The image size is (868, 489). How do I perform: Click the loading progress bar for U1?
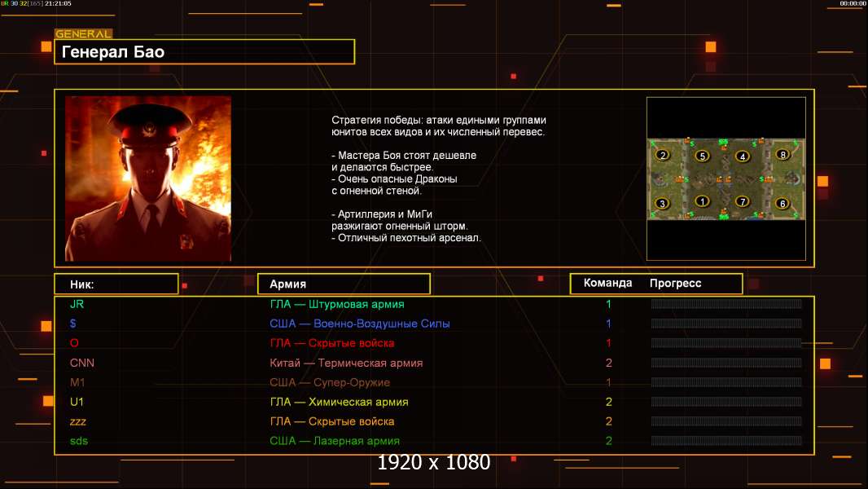(726, 402)
